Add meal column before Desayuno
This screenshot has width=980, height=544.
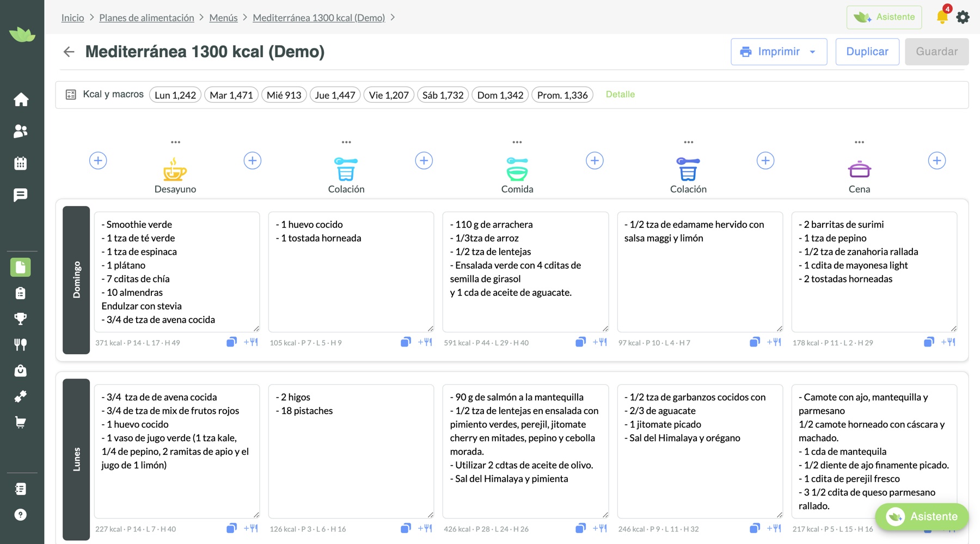(x=98, y=160)
